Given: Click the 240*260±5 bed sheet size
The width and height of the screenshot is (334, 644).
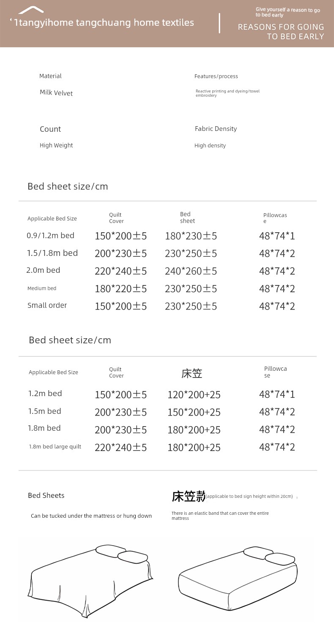Looking at the screenshot, I should (191, 271).
